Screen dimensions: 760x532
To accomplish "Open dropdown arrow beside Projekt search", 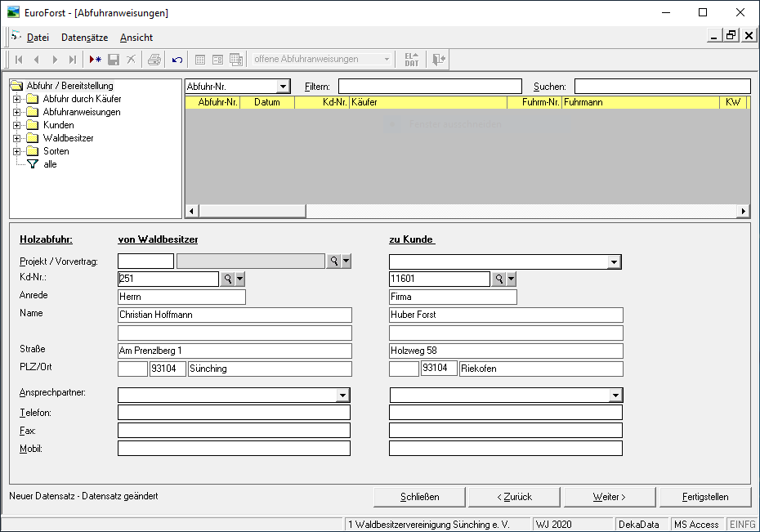I will 346,262.
